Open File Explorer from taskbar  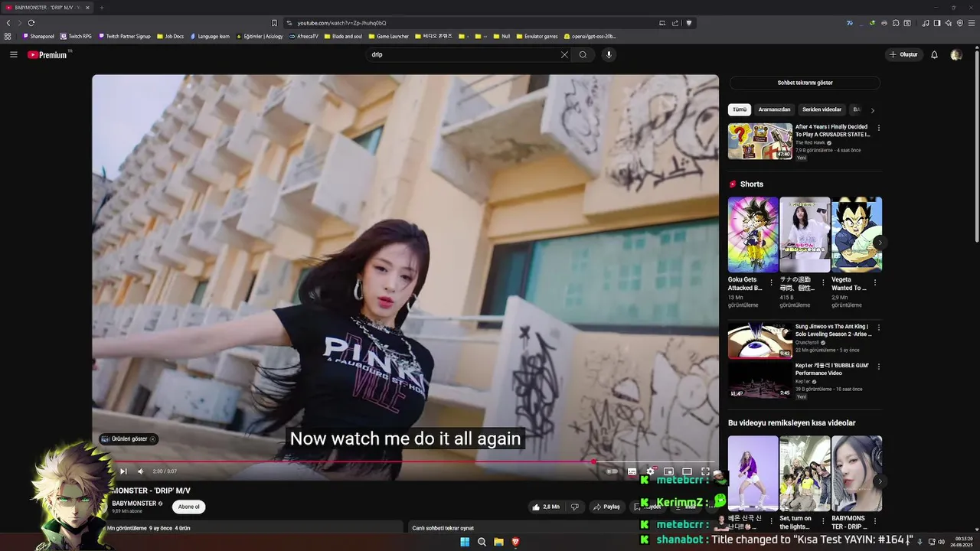pos(498,542)
